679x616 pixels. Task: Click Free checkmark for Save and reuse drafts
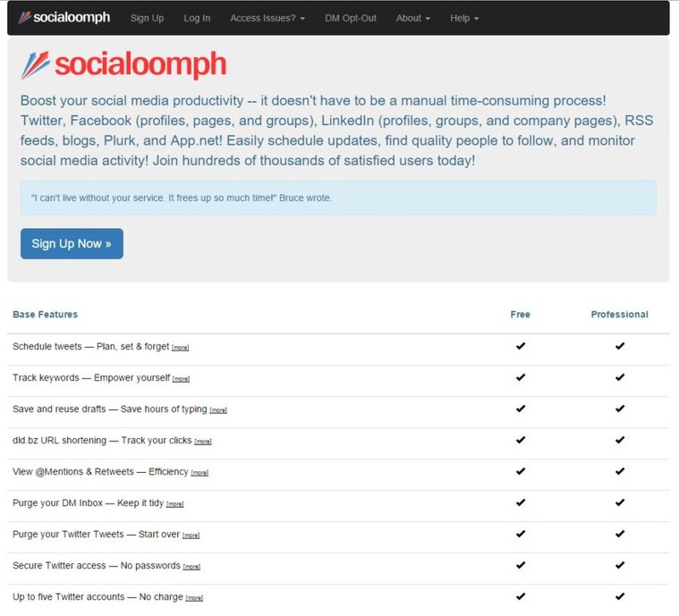pos(521,409)
